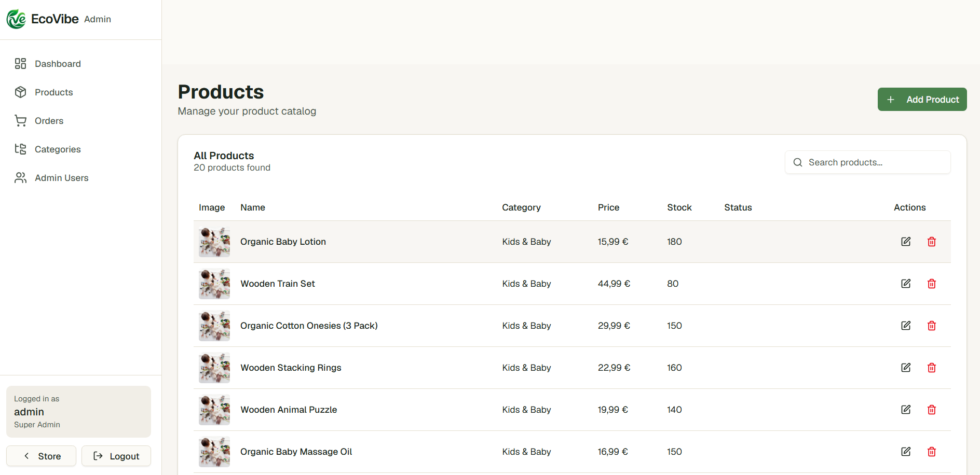Open Organic Baby Lotion thumbnail image

pyautogui.click(x=214, y=242)
